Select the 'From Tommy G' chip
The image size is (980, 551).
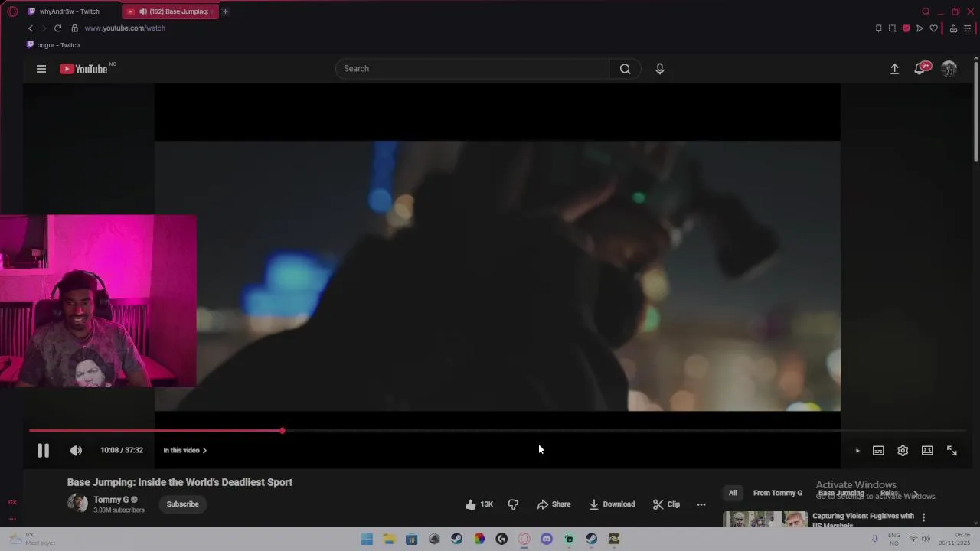point(778,493)
